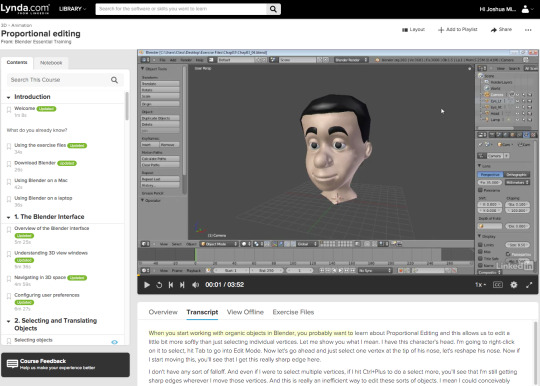
Task: Bookmark Overview of the Blender interface
Action: tap(9, 230)
